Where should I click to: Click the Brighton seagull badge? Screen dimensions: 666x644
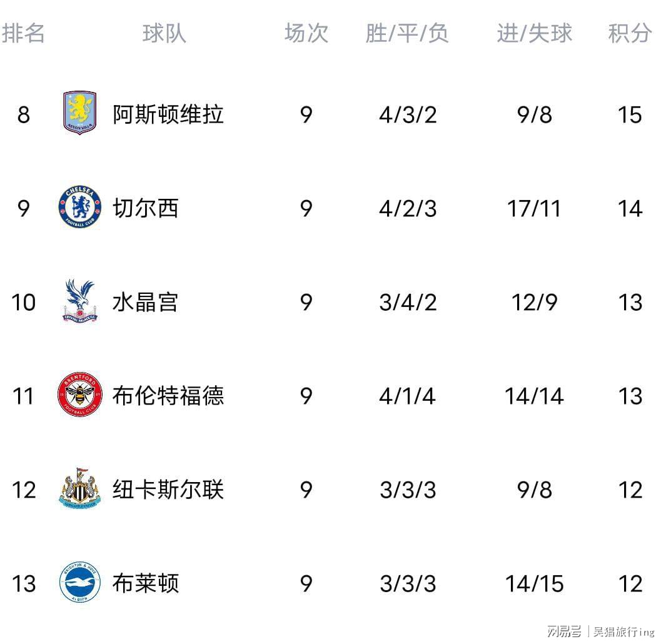tap(79, 583)
